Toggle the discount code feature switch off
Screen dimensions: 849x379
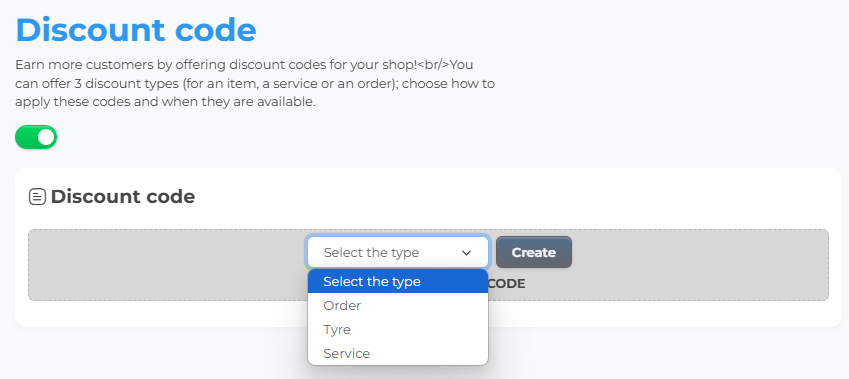36,138
